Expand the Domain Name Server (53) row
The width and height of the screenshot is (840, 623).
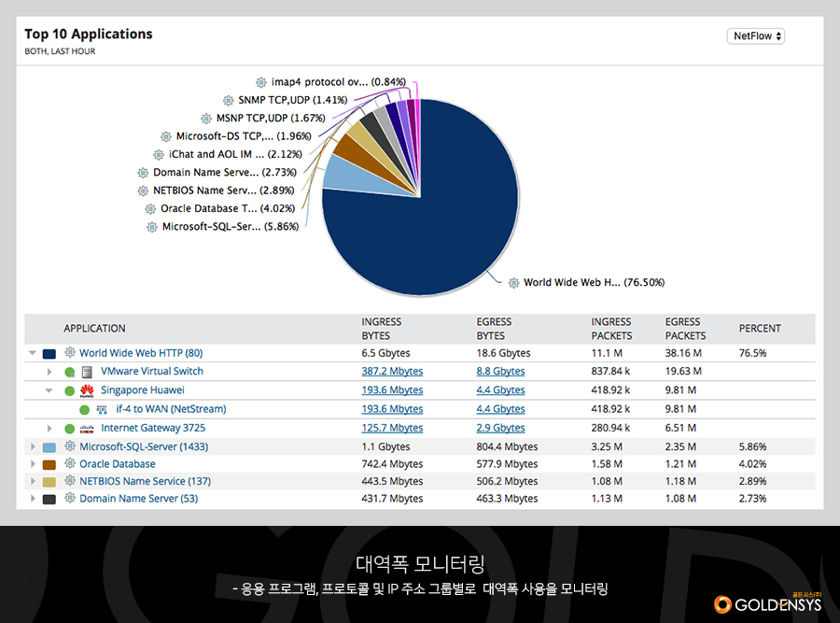point(33,499)
